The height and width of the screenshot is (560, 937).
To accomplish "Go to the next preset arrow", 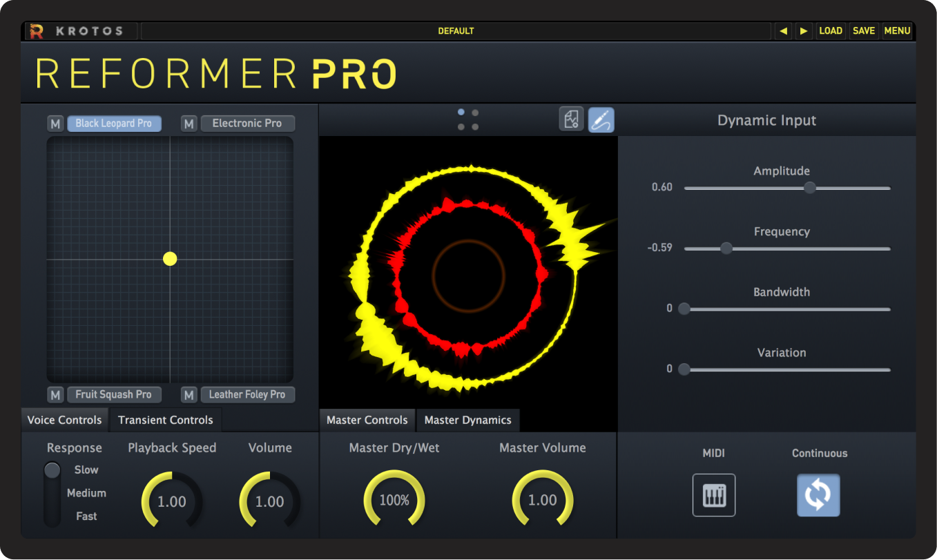I will point(804,31).
